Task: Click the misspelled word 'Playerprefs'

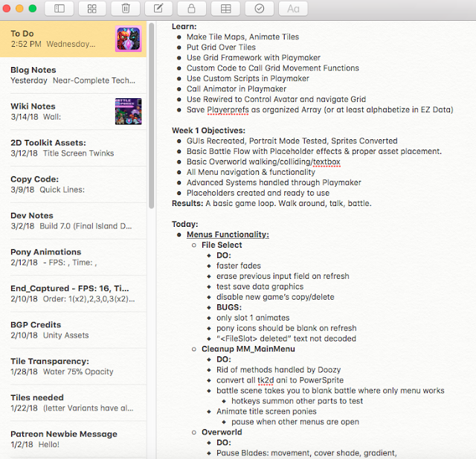Action: [228, 110]
